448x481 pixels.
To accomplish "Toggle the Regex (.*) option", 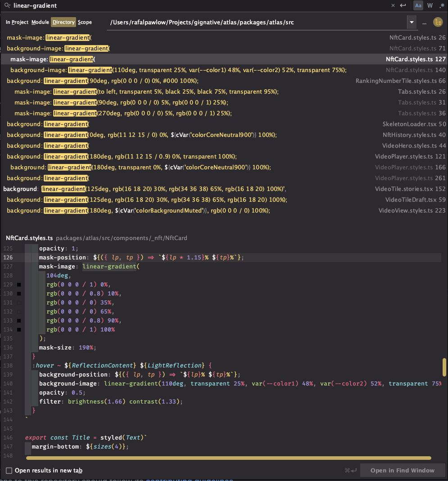I will point(442,5).
